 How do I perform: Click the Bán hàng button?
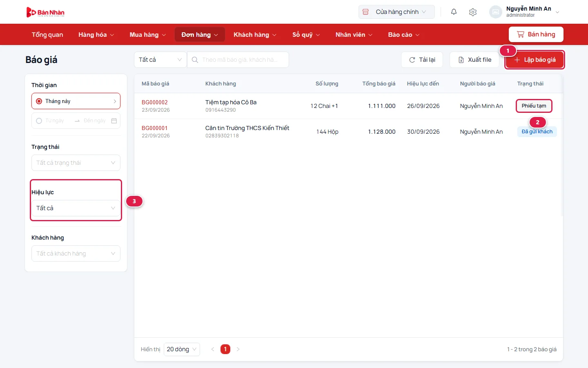pos(536,34)
